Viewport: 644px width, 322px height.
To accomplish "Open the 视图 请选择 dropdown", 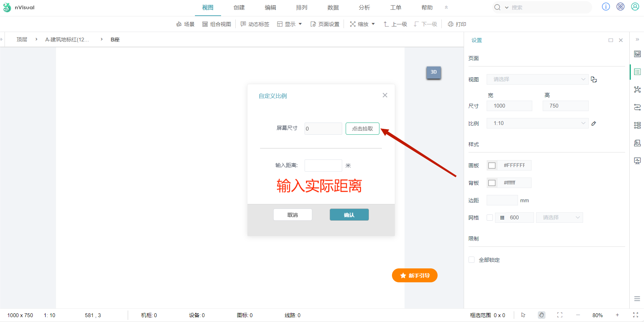I will point(537,79).
